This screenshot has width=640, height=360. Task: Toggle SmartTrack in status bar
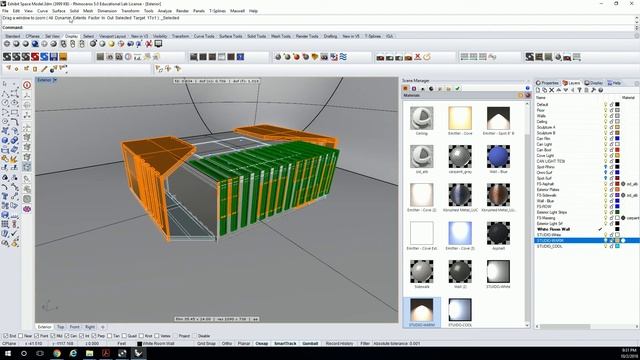[285, 344]
